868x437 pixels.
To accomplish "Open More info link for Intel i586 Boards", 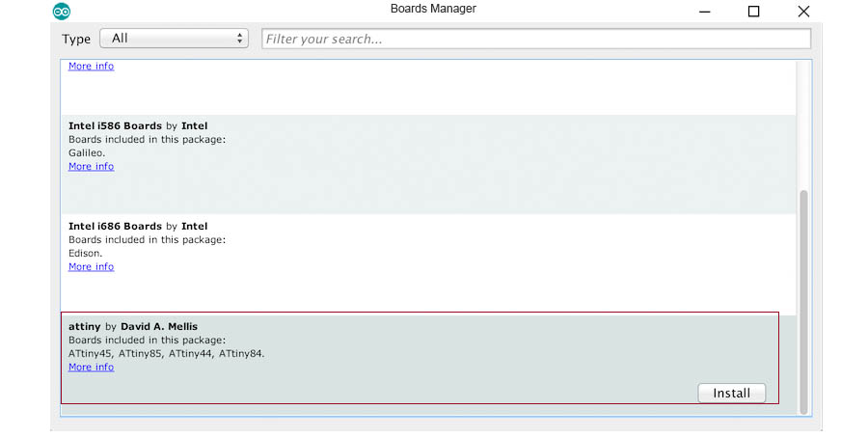I will pos(92,166).
